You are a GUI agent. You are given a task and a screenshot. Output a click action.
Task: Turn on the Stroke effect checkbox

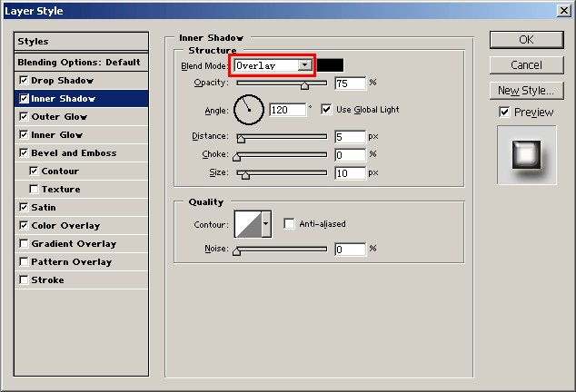[24, 280]
